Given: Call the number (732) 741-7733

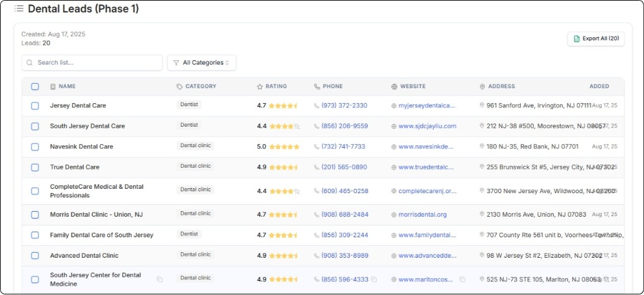Looking at the screenshot, I should (x=343, y=147).
